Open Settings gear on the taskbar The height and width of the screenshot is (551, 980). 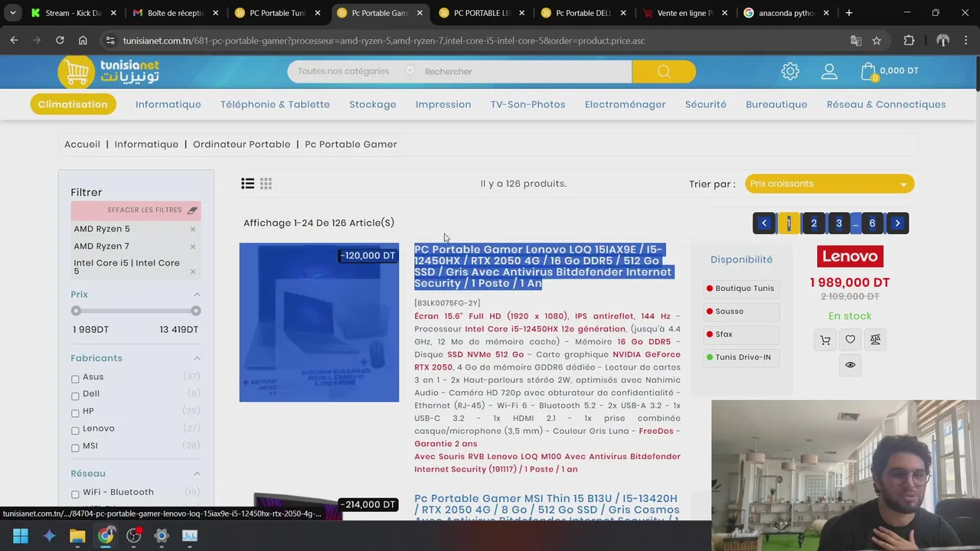[x=162, y=536]
